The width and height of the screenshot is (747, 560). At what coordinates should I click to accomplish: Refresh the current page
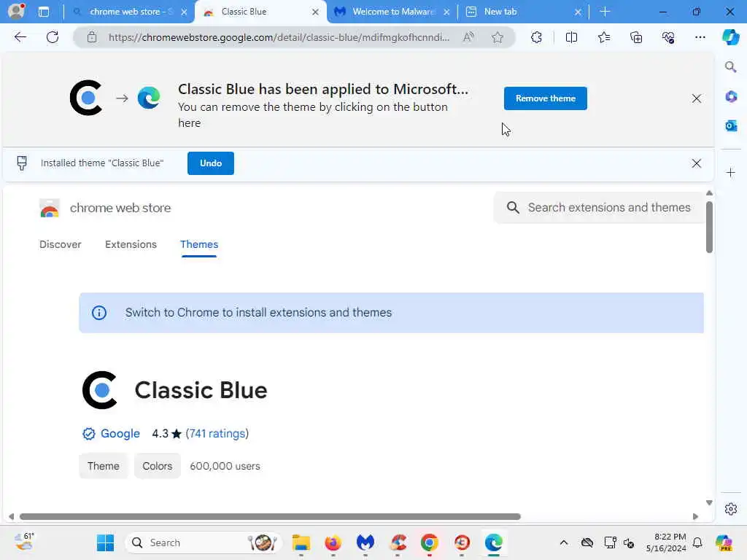click(53, 37)
